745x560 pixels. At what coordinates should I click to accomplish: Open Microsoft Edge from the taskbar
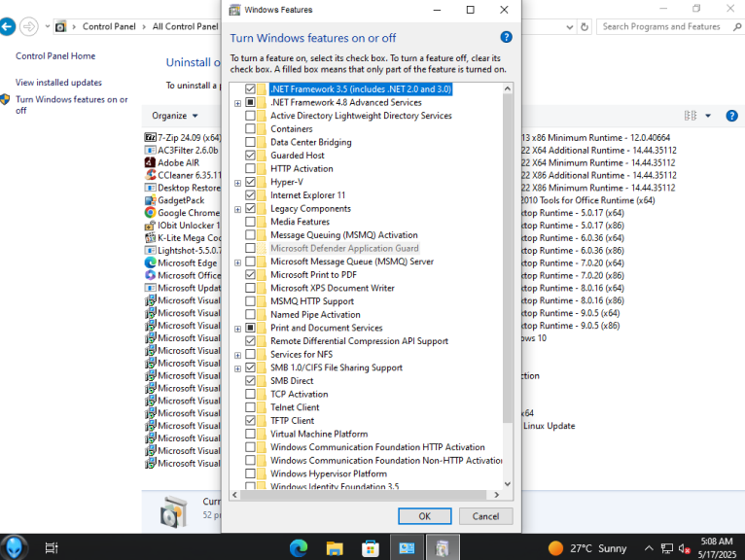click(x=299, y=548)
